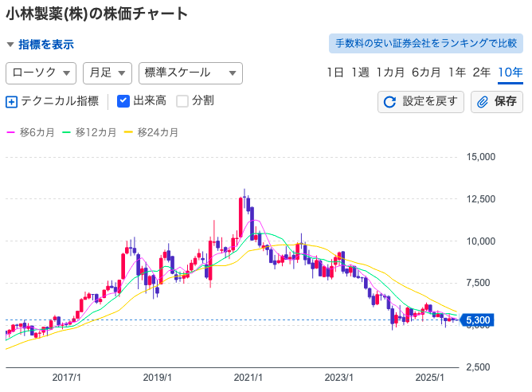Image resolution: width=532 pixels, height=392 pixels.
Task: Open the 標準スケール scale dropdown
Action: [x=190, y=73]
